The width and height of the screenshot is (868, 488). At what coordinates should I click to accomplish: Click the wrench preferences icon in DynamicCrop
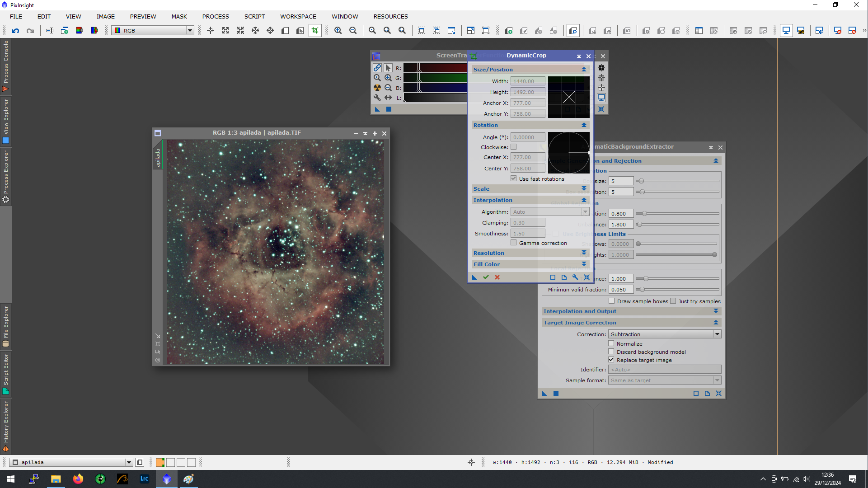[x=575, y=277]
